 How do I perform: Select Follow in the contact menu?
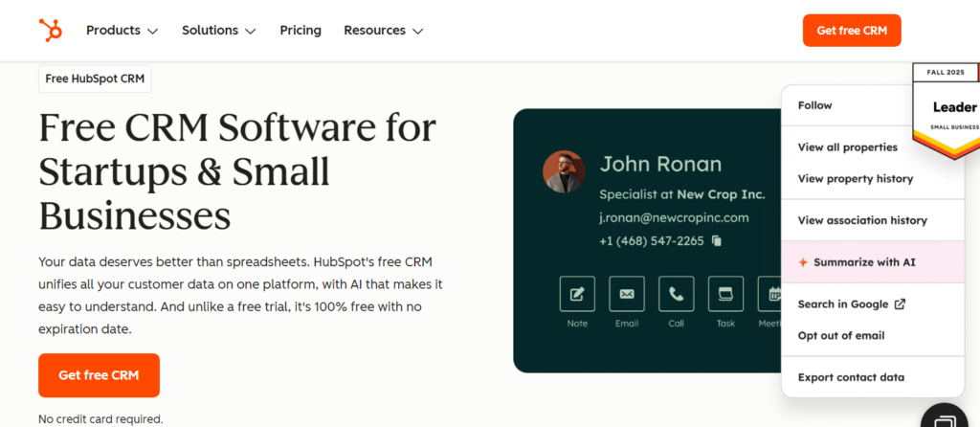pyautogui.click(x=815, y=105)
